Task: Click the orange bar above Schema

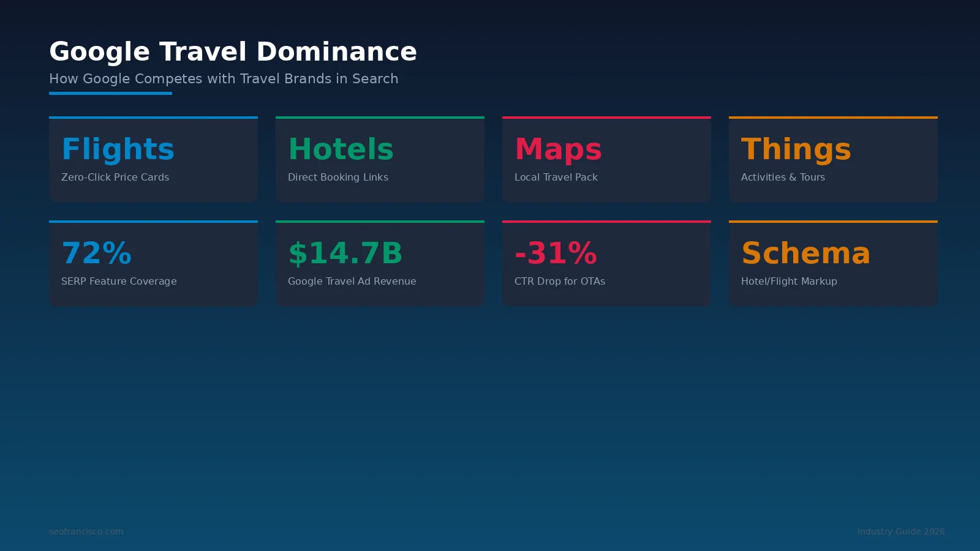Action: tap(833, 221)
